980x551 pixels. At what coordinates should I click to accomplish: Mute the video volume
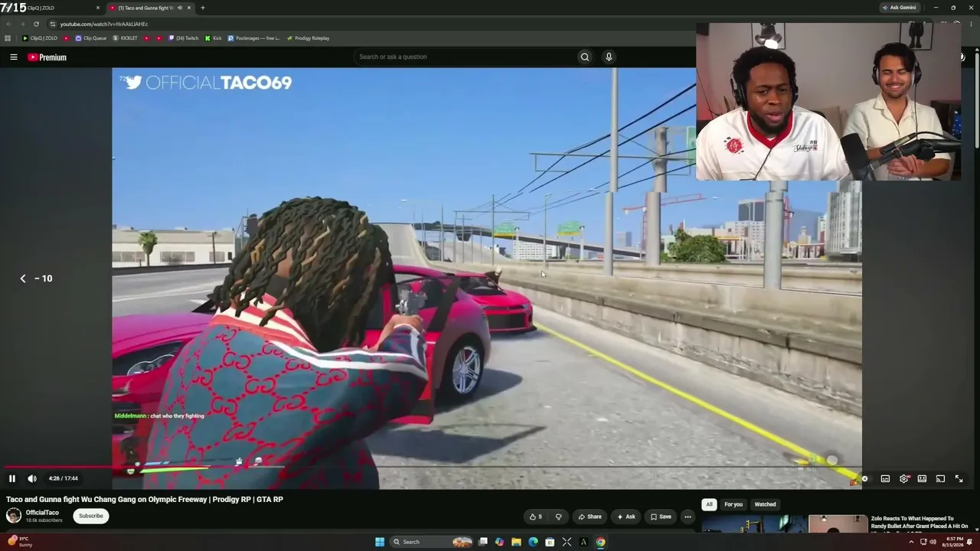point(32,478)
